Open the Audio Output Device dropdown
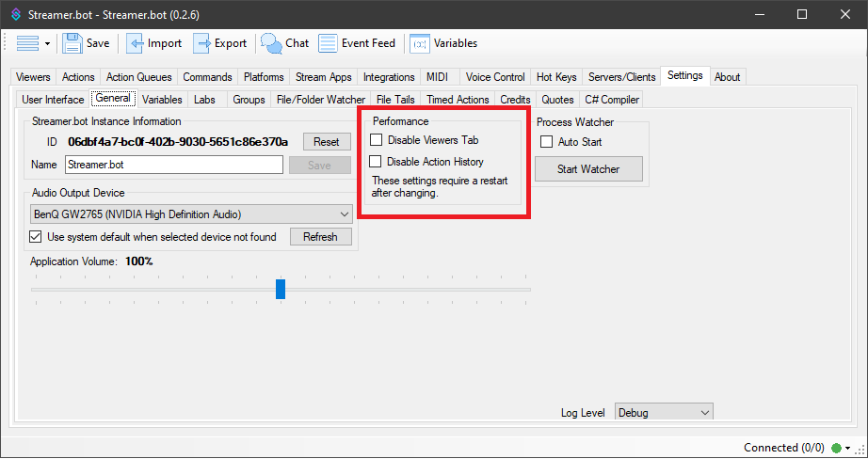This screenshot has height=459, width=868. pos(191,214)
